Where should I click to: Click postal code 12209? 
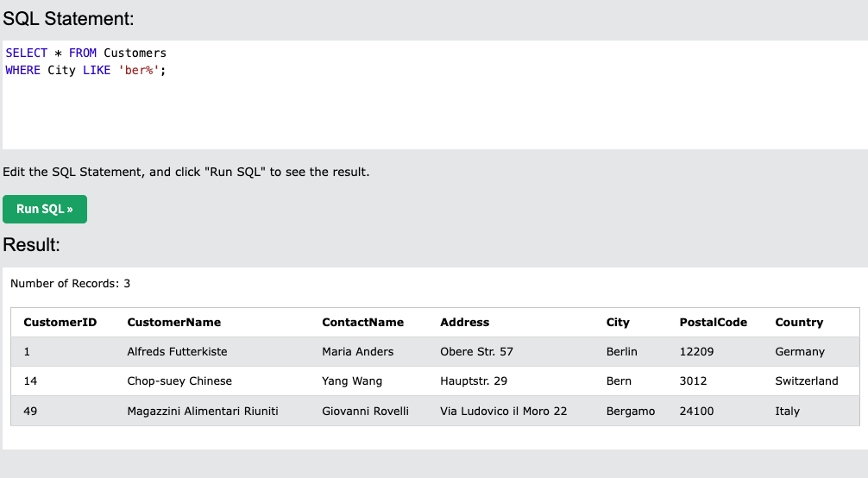[x=696, y=352]
